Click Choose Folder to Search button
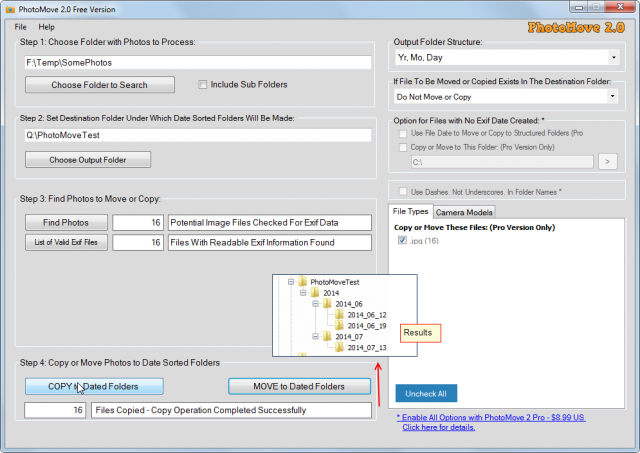640x453 pixels. click(x=100, y=85)
